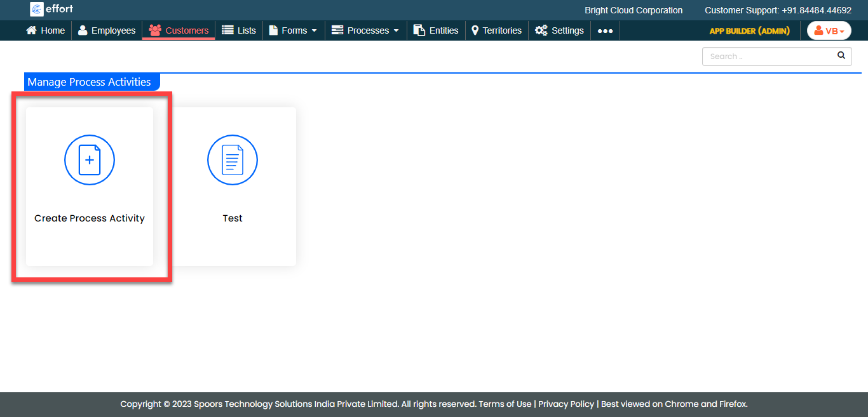Click the APP BUILDER (ADMIN) label

749,30
